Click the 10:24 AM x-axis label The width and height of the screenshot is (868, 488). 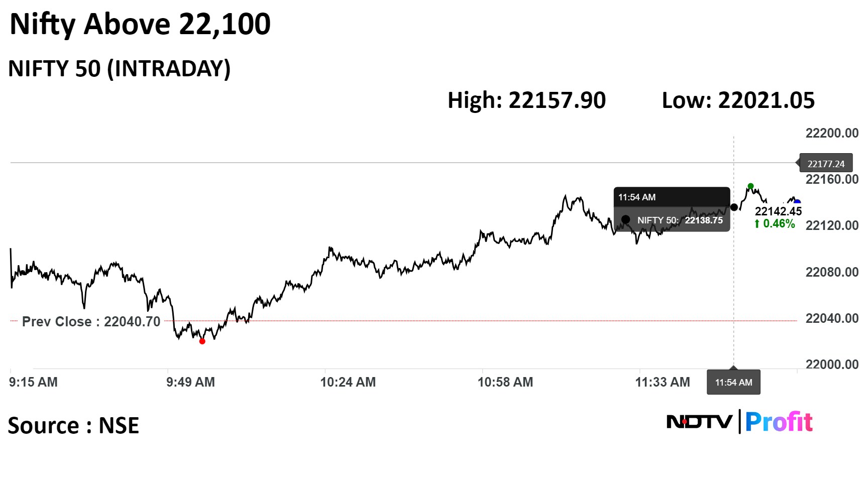(348, 382)
